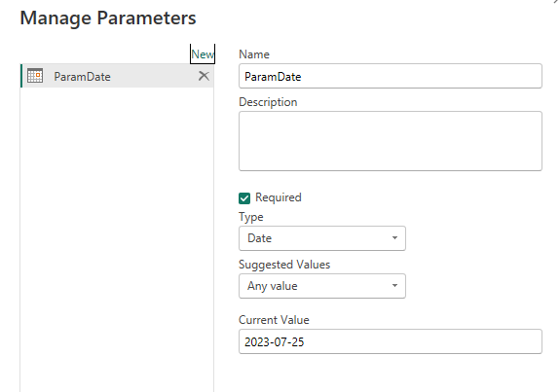
Task: Click the Name label above the field
Action: 254,54
